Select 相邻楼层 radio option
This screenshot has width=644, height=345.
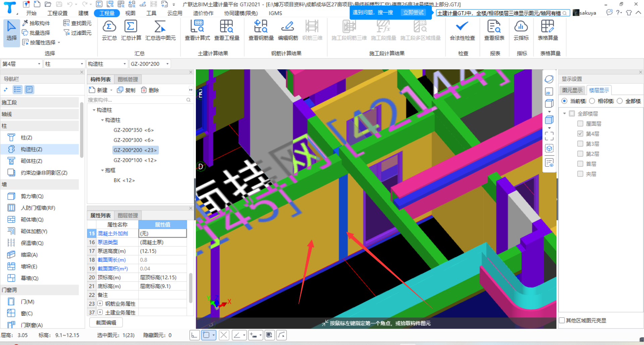592,101
